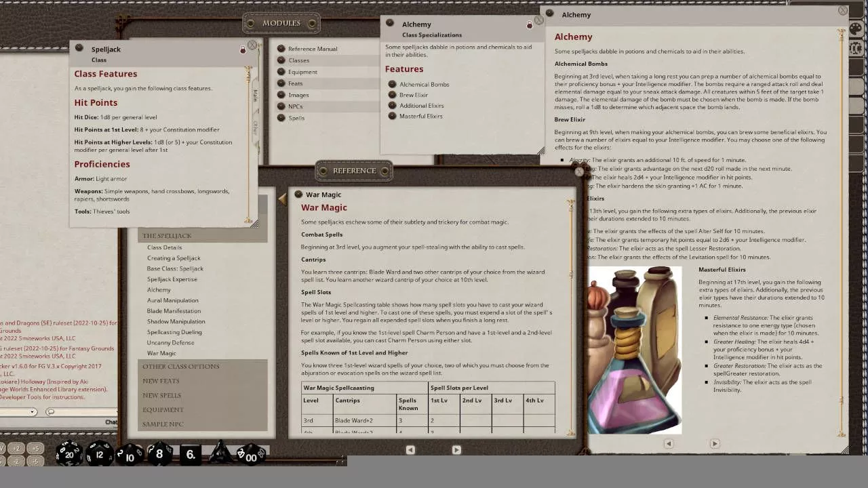Open Alchemical Bombs feature link icon

[392, 84]
